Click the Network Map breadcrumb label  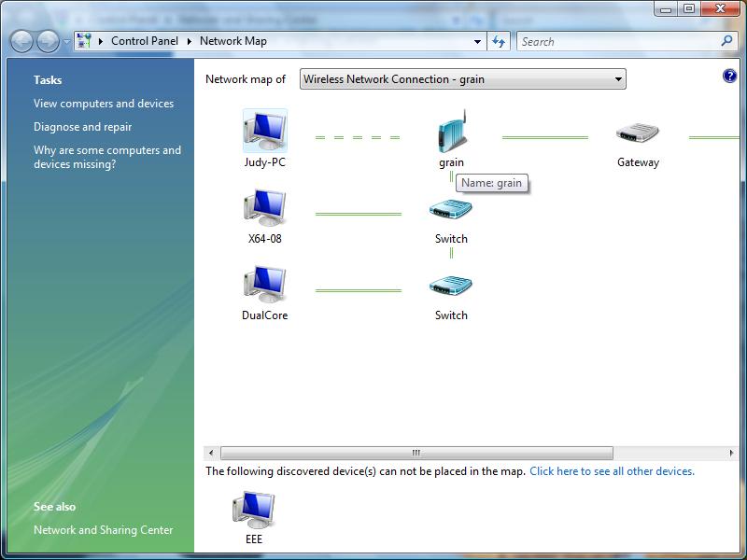(233, 41)
